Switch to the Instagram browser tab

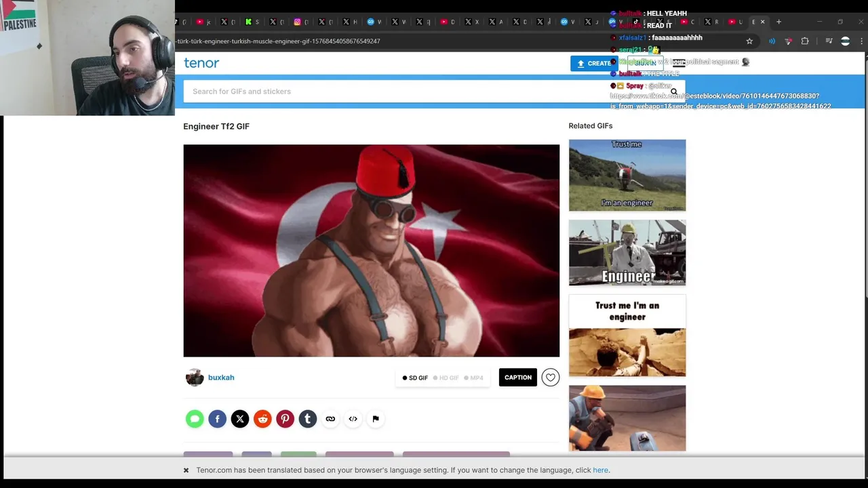point(301,22)
